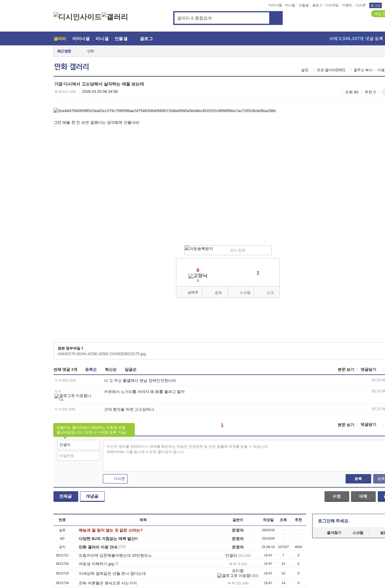Open attachment A9430275-5D4A-42DE-925D-C0A5DEBD2D75.jpg
The image size is (385, 588).
point(102,354)
